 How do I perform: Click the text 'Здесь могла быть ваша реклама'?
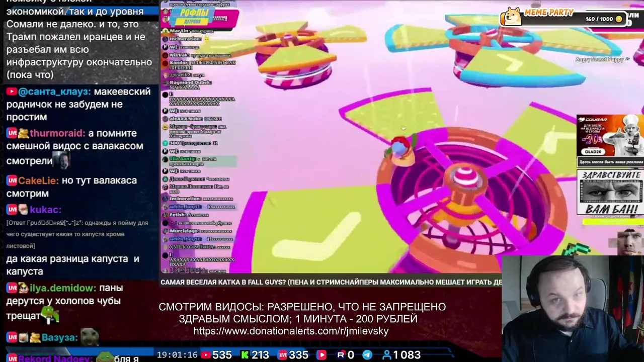(x=611, y=162)
